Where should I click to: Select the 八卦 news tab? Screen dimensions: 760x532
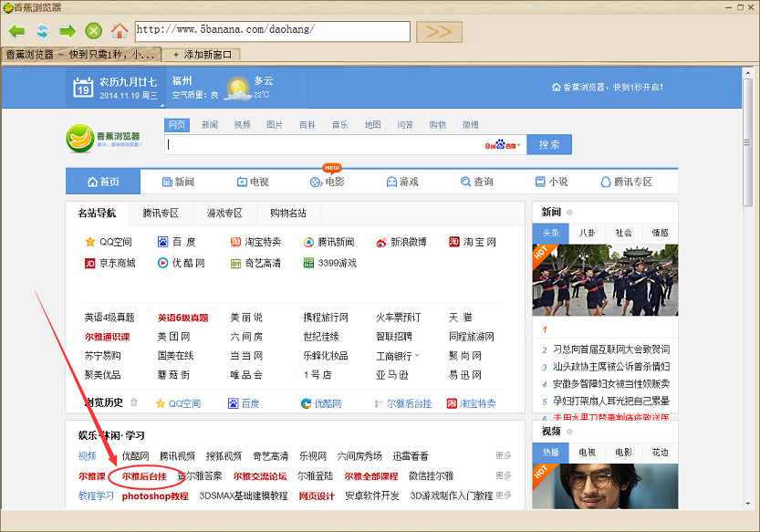pyautogui.click(x=588, y=233)
